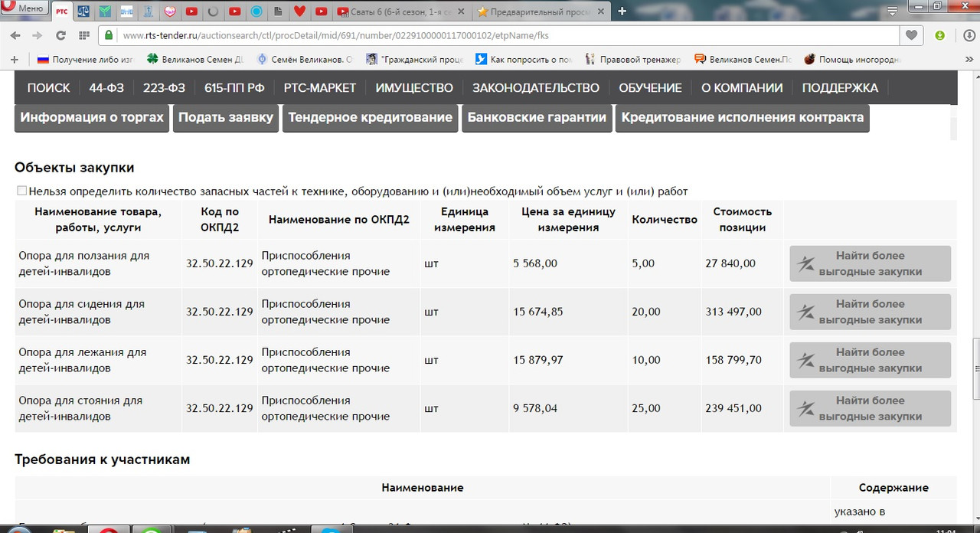Click the Банковские гарантии button
Viewport: 980px width, 533px height.
coord(537,118)
